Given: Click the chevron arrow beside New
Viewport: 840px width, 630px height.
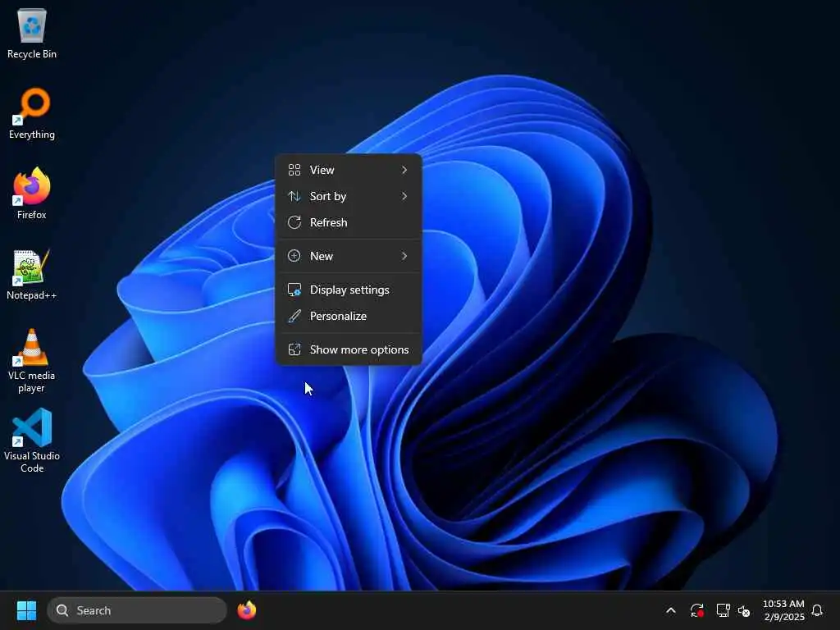Looking at the screenshot, I should 404,256.
